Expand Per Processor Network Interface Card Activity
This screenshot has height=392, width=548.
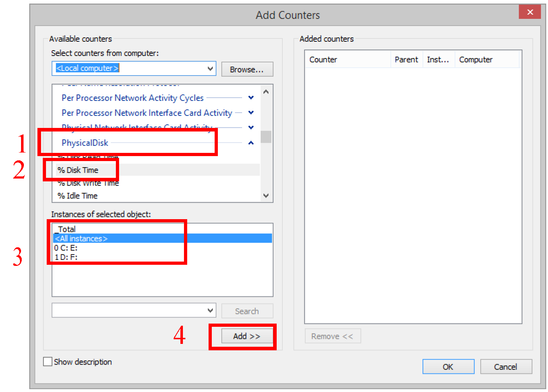click(x=251, y=113)
